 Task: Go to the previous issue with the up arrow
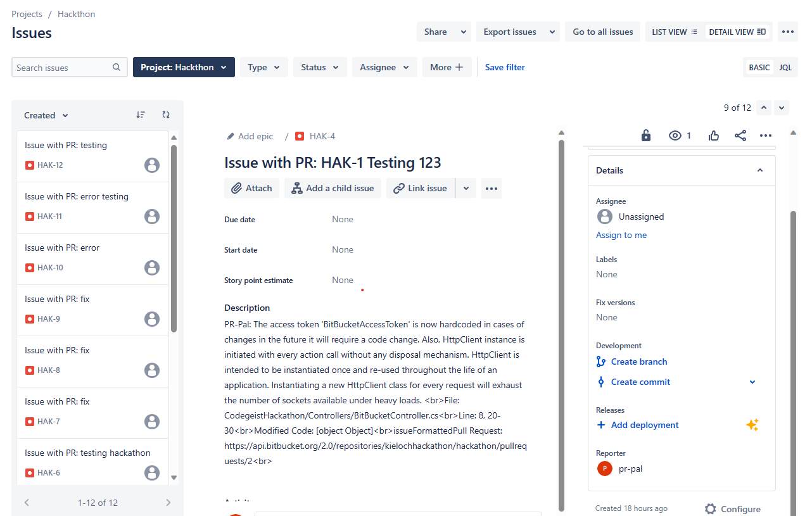click(764, 108)
